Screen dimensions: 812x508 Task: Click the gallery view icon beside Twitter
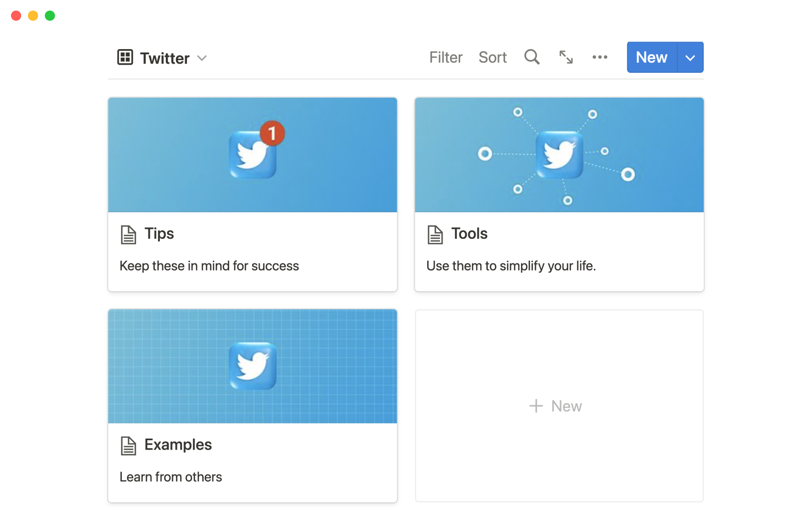tap(125, 57)
